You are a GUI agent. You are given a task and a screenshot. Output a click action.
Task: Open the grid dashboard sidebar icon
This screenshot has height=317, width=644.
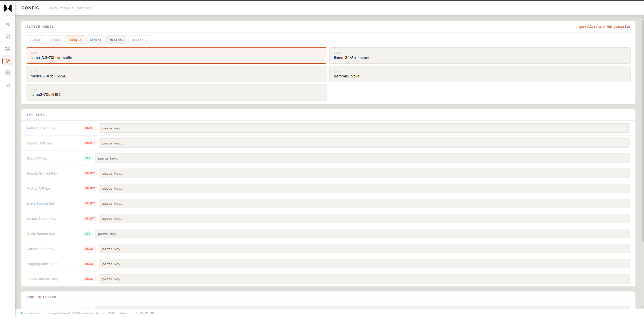click(8, 73)
